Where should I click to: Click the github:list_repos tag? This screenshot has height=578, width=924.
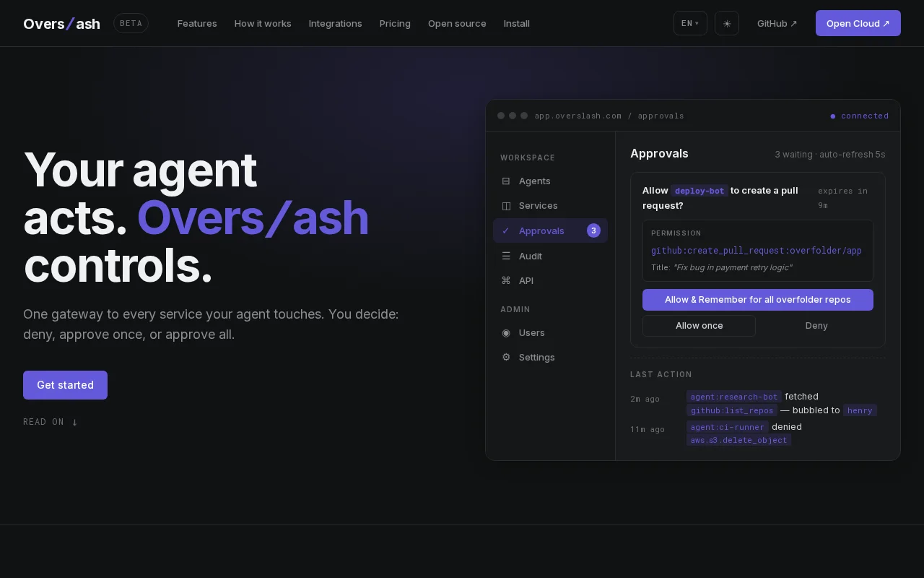[x=732, y=410]
